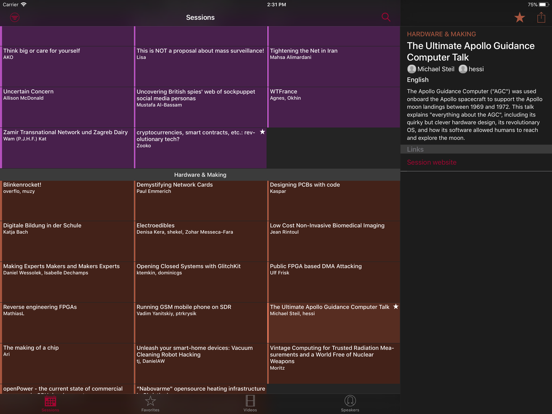Open session The making of a chip
The height and width of the screenshot is (414, 552).
67,364
